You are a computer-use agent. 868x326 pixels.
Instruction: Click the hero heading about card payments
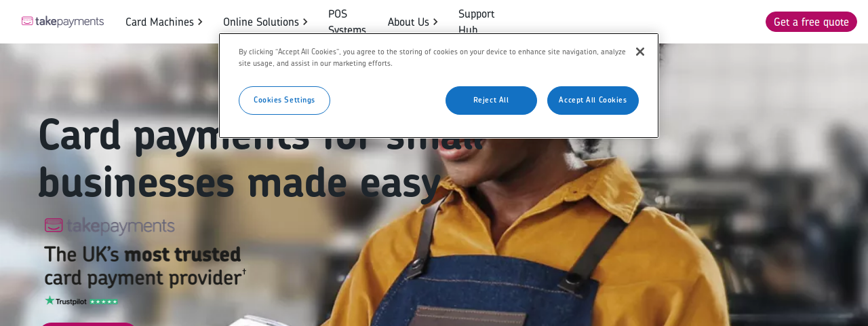261,158
